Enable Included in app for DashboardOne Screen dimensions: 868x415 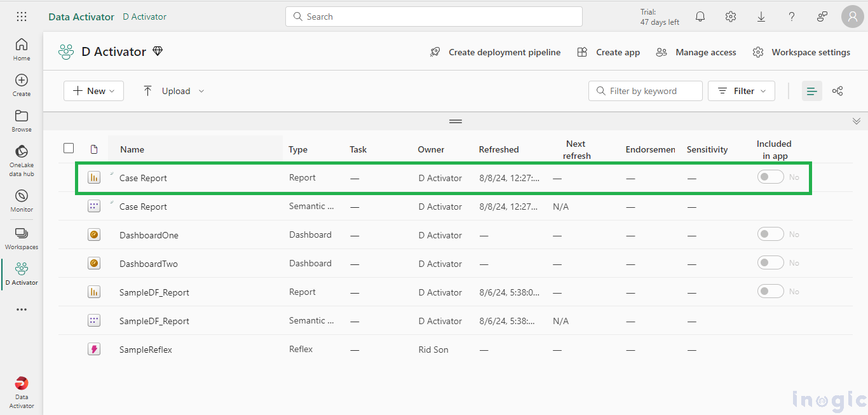coord(770,235)
